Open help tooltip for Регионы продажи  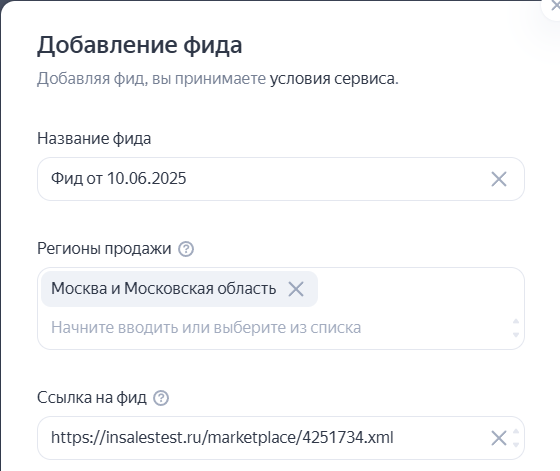186,249
